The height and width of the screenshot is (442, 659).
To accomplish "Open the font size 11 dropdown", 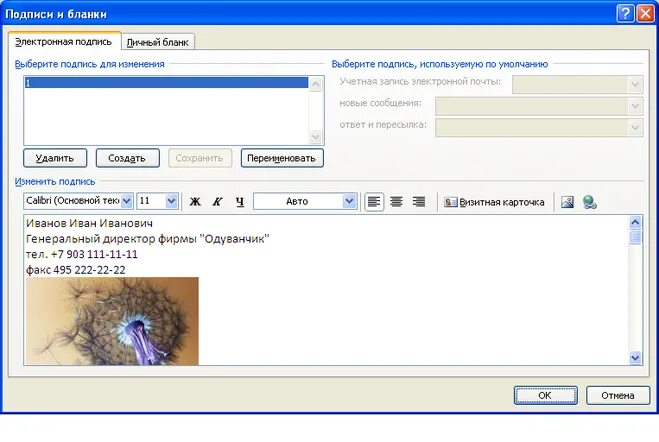I will pos(171,201).
